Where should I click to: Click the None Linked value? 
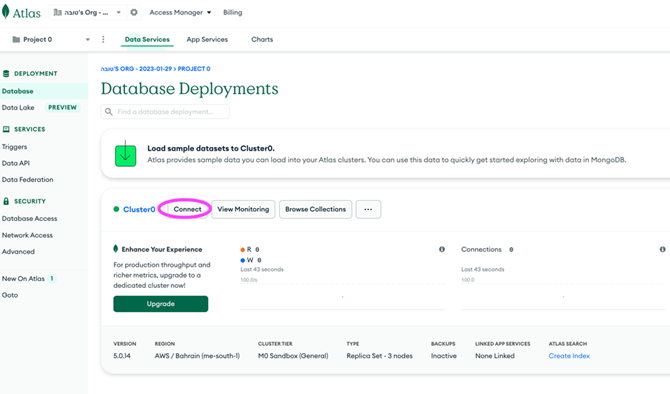(495, 356)
